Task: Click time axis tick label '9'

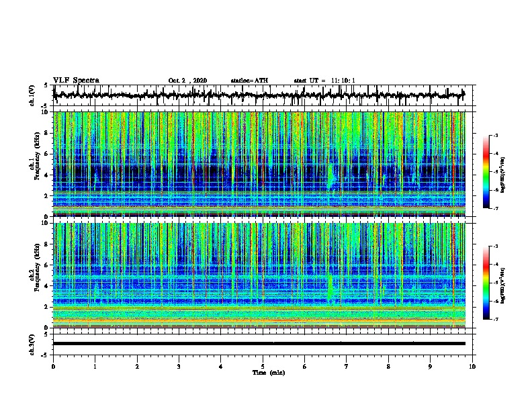Action: pos(430,367)
